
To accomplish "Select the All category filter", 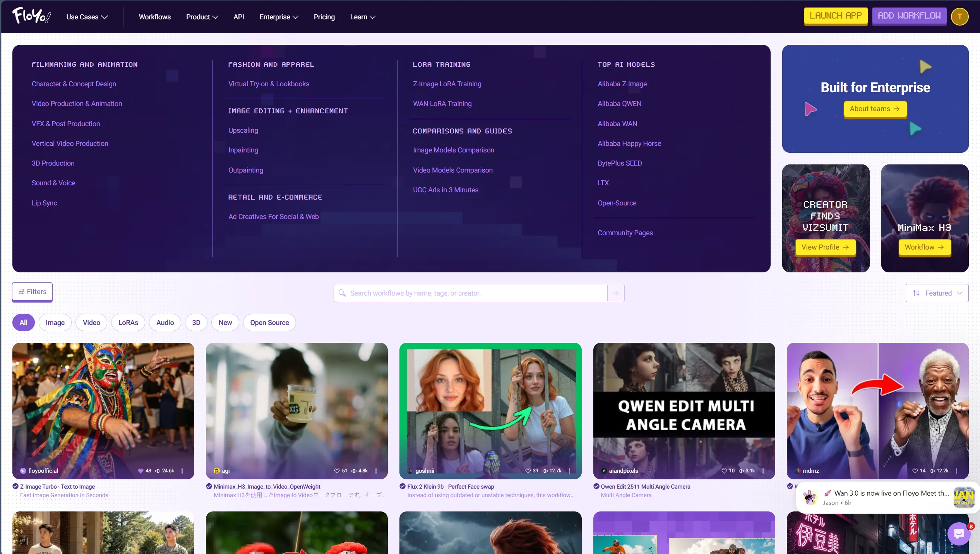I will [x=24, y=323].
